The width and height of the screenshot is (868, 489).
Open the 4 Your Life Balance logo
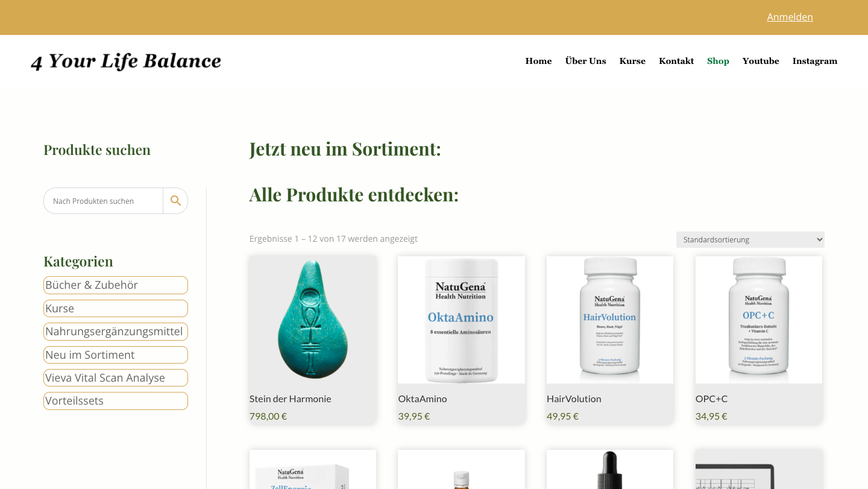126,61
